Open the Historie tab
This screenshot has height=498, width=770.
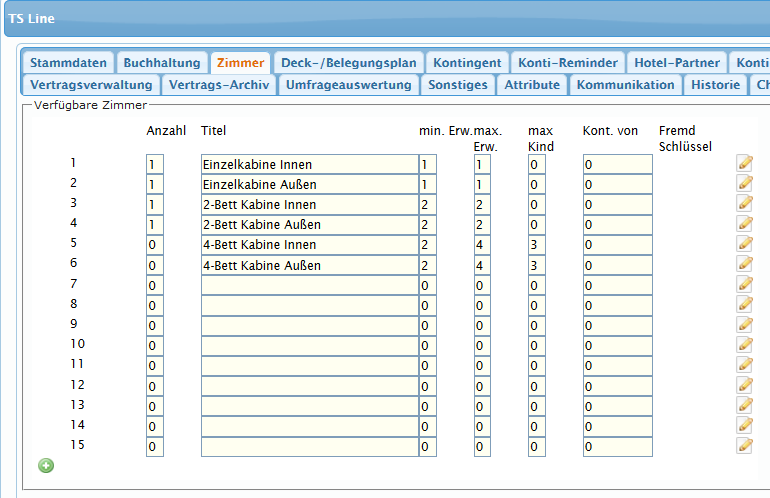coord(715,85)
